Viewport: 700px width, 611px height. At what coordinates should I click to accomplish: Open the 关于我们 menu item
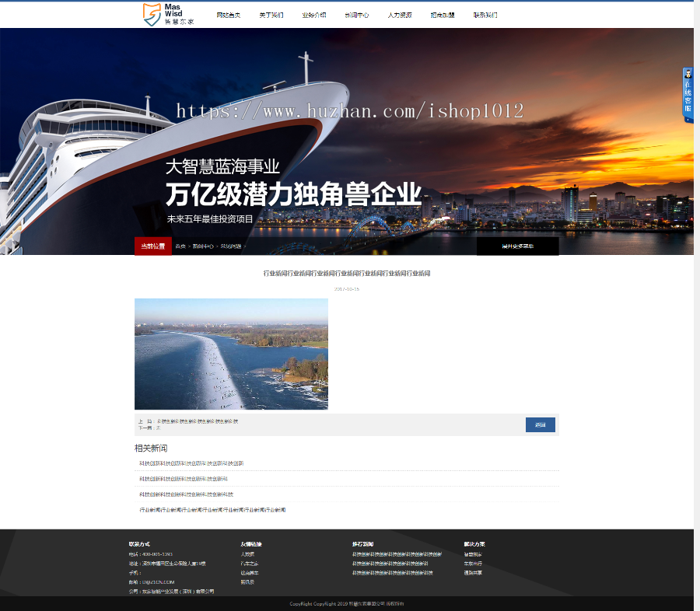click(271, 16)
